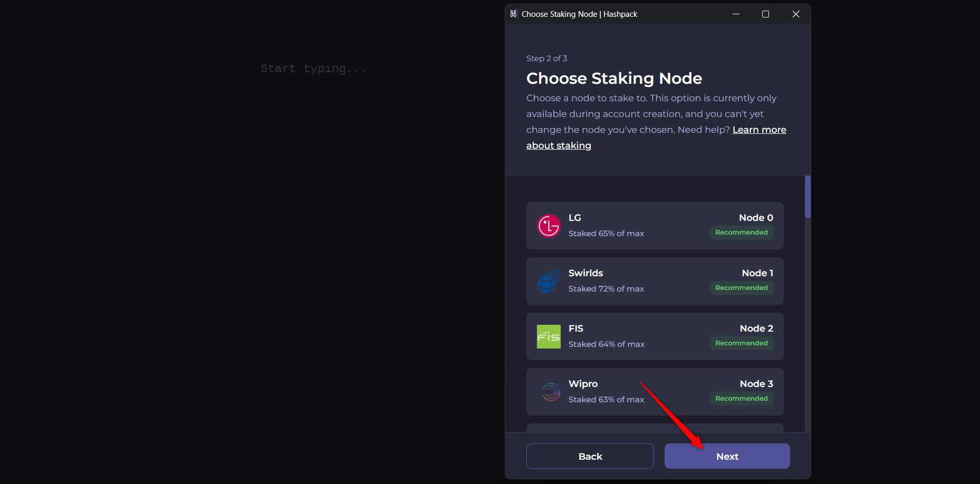The height and width of the screenshot is (484, 980).
Task: Click 'Start typing...' field in background window
Action: (x=313, y=69)
